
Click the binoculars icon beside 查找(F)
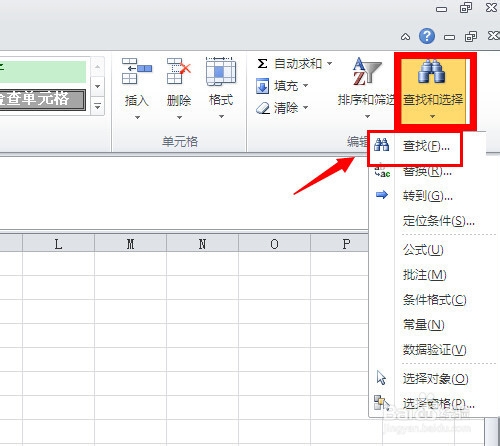pos(381,145)
